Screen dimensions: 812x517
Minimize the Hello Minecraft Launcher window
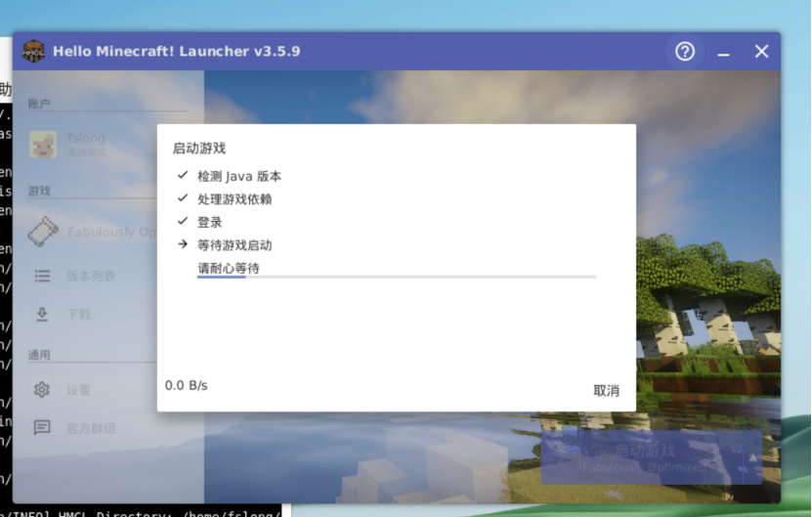(x=723, y=54)
